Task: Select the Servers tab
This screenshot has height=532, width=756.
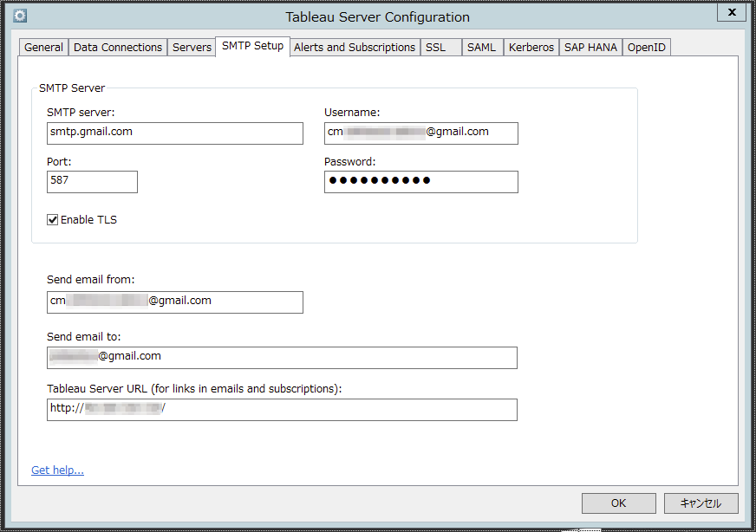Action: click(x=192, y=47)
